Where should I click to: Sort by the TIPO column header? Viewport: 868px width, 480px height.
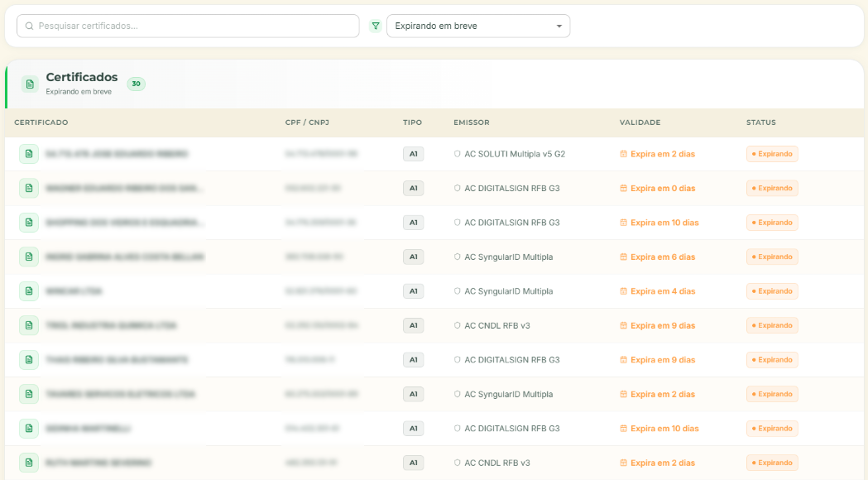point(412,122)
